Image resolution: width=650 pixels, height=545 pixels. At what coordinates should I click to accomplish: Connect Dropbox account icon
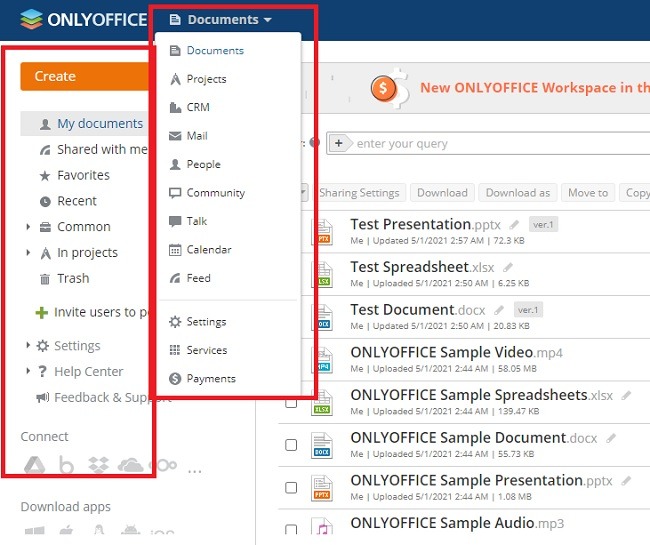tap(99, 465)
